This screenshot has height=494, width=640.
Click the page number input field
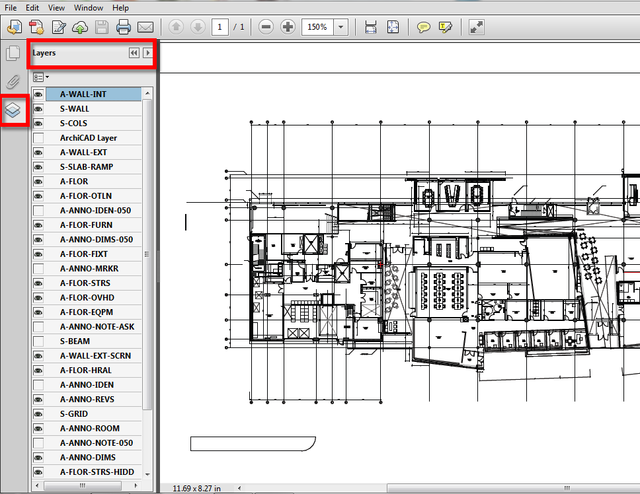pyautogui.click(x=219, y=26)
